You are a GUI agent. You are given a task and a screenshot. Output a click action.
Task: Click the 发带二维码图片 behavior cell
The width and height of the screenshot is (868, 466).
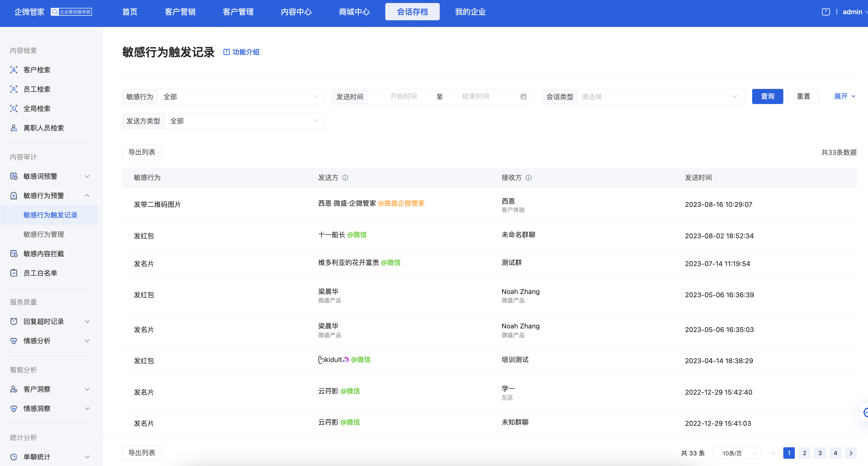pyautogui.click(x=157, y=204)
